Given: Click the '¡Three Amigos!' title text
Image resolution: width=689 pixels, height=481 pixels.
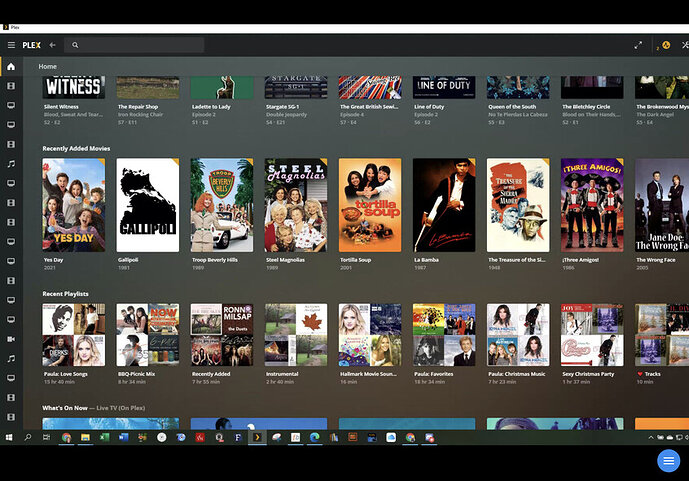Looking at the screenshot, I should pos(580,260).
